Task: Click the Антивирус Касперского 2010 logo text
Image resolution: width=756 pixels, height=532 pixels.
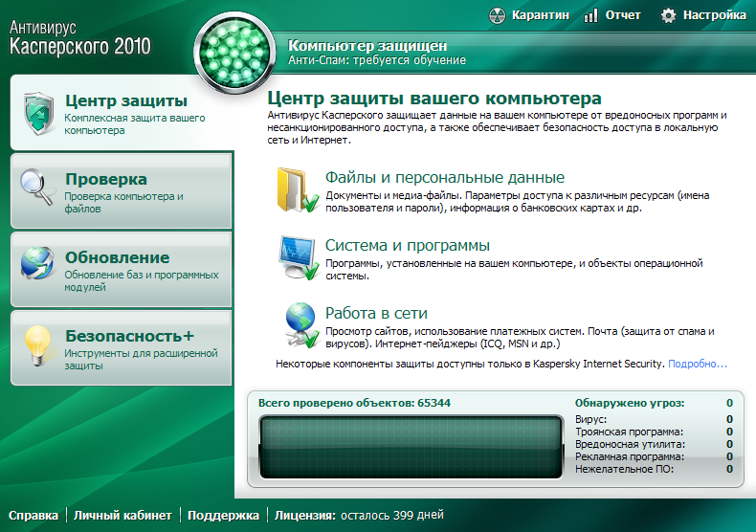Action: 80,37
